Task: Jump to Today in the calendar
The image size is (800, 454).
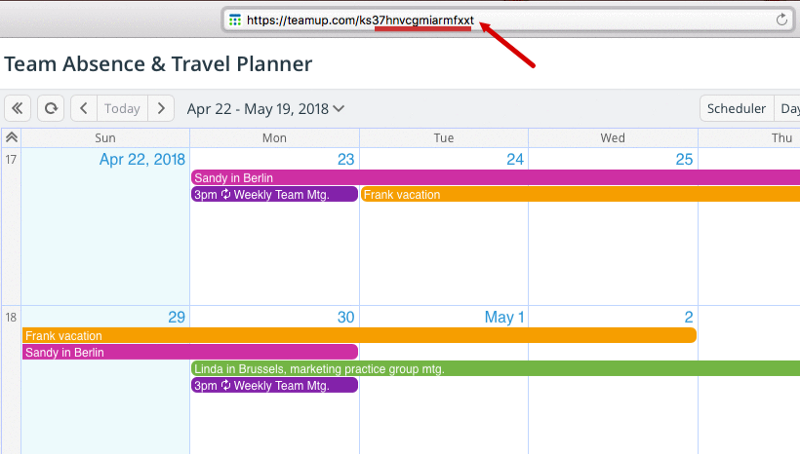Action: (x=122, y=108)
